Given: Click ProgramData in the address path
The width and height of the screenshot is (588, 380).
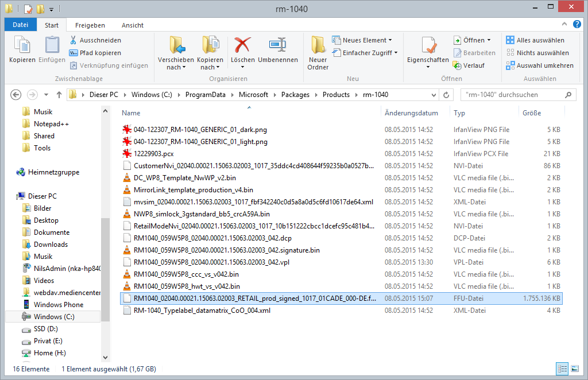Looking at the screenshot, I should pyautogui.click(x=205, y=95).
